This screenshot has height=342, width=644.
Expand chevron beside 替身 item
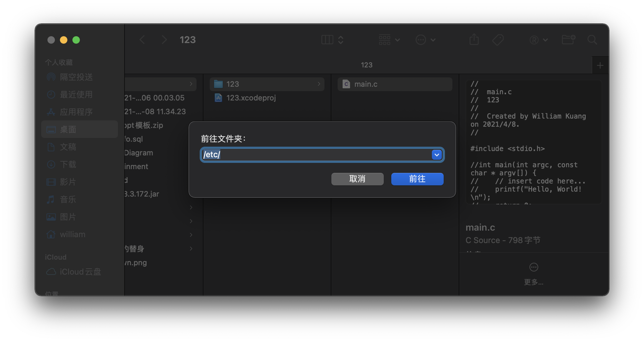pos(191,249)
